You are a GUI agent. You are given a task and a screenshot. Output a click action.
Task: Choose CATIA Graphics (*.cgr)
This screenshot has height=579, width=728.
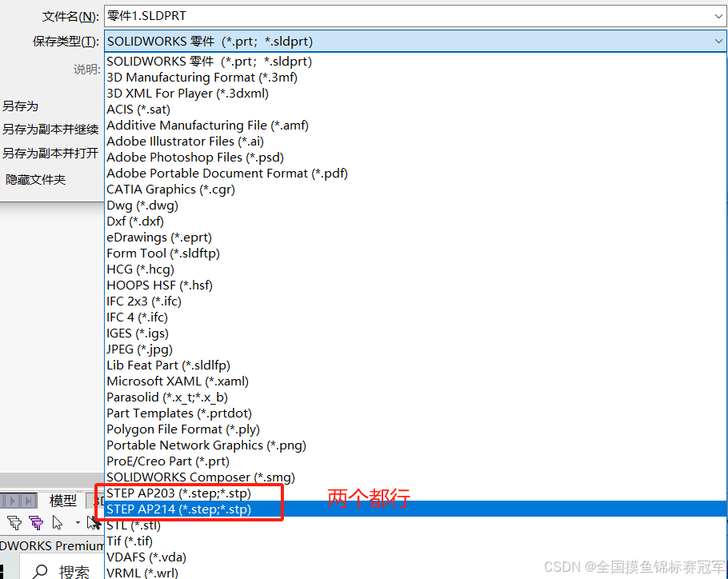coord(415,190)
